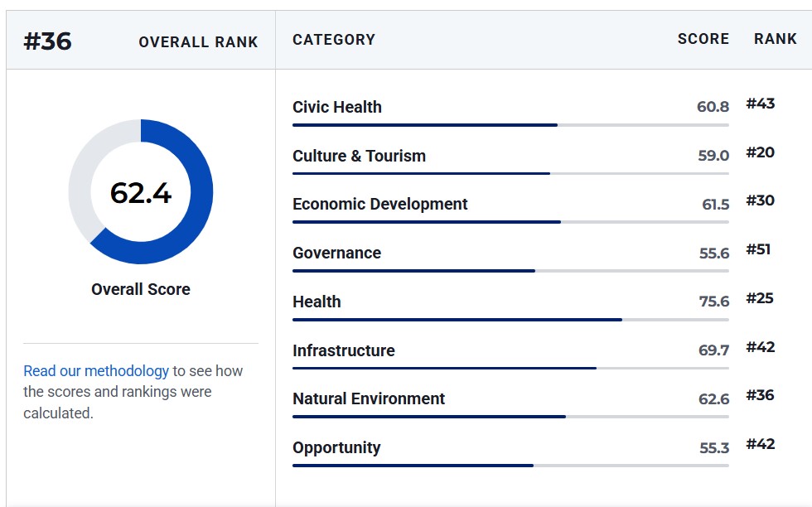
Task: Select the Opportunity category label
Action: 336,447
